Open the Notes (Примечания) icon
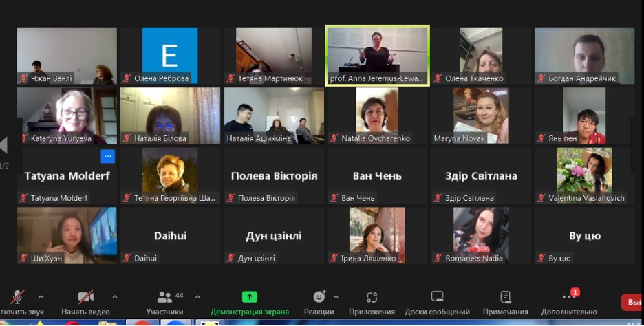The height and width of the screenshot is (326, 644). click(x=505, y=296)
